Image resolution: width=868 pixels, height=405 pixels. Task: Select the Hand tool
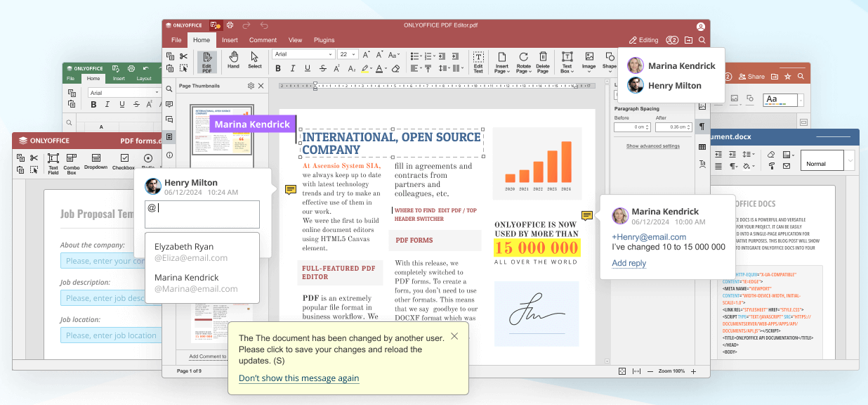point(233,60)
